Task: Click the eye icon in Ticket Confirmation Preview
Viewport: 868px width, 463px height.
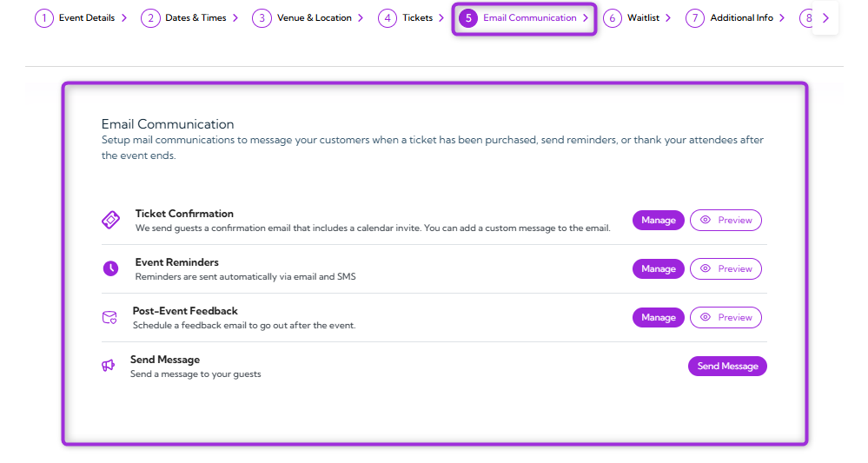Action: (706, 220)
